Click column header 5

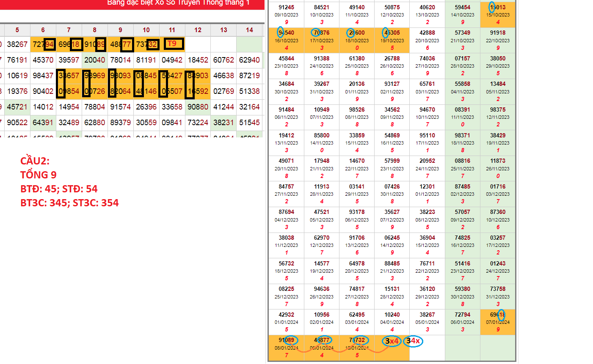pyautogui.click(x=17, y=30)
